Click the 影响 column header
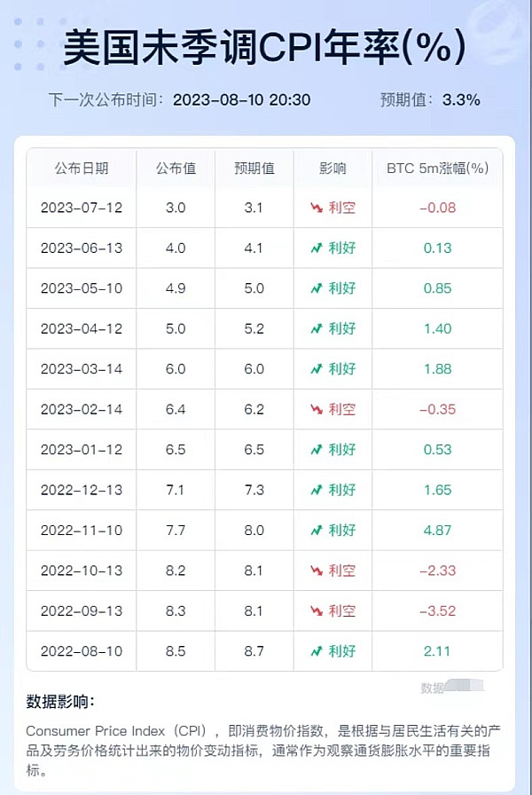Screen dimensions: 532x795 point(332,169)
